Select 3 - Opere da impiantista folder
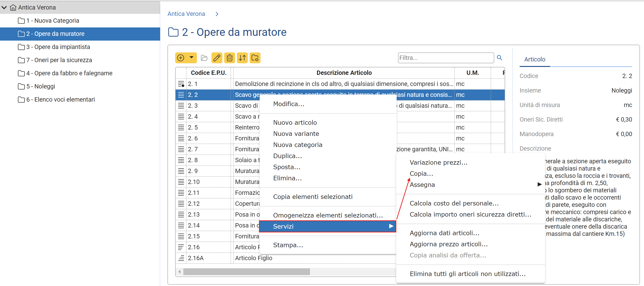 click(58, 47)
